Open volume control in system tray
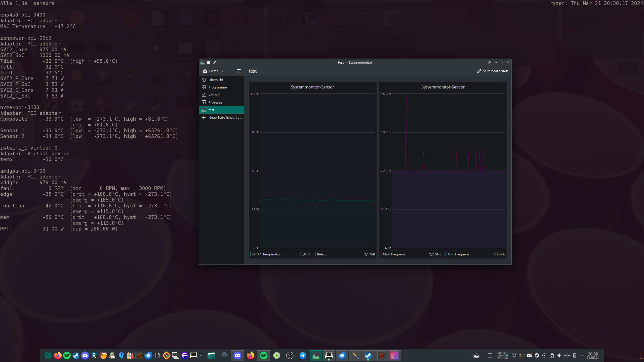Viewport: 644px width, 362px height. (559, 355)
